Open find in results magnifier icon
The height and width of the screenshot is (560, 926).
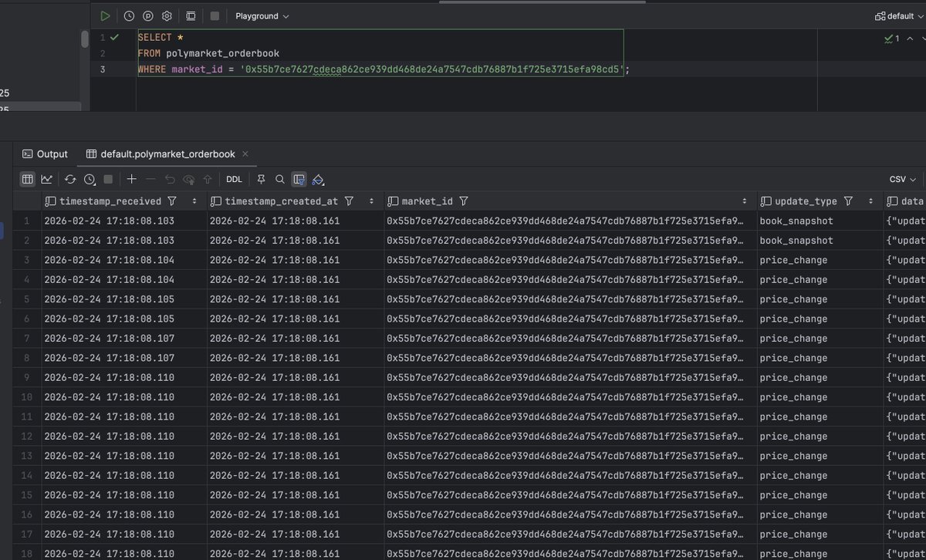point(280,179)
